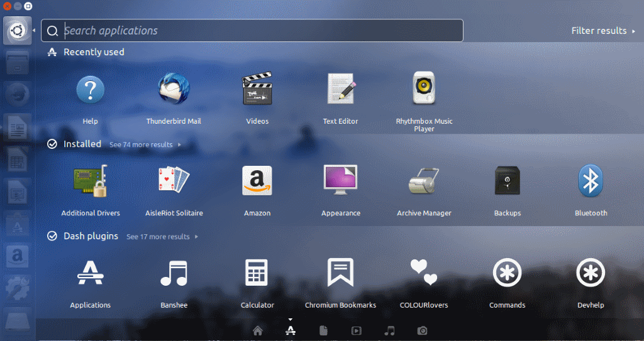Screen dimensions: 644x341
Task: Select the Banshee dash plugin
Action: click(x=174, y=273)
